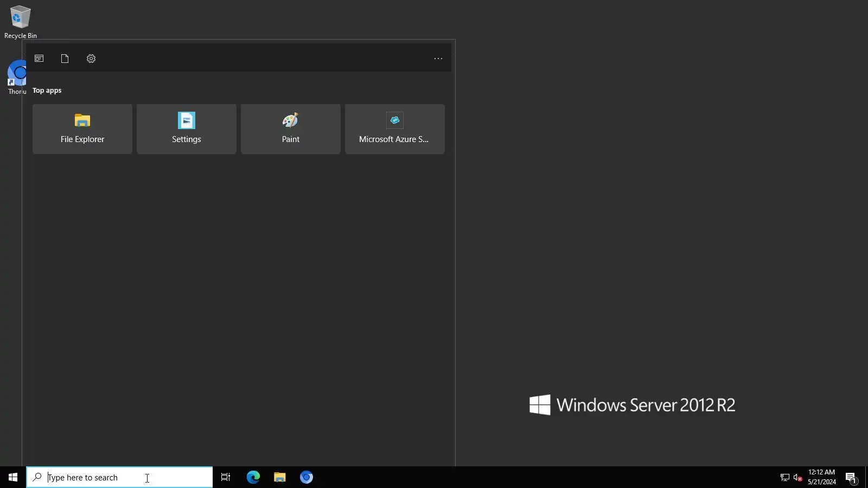Click the 'Top apps' heading

click(x=47, y=91)
